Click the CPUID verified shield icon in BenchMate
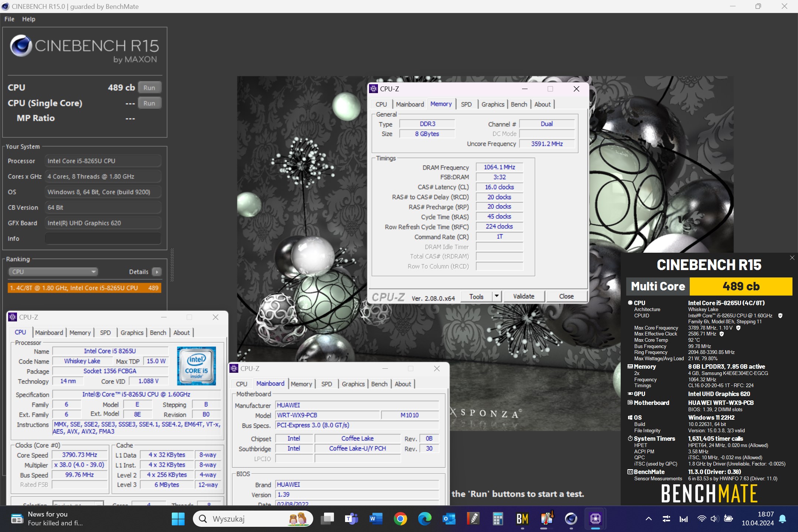 780,316
